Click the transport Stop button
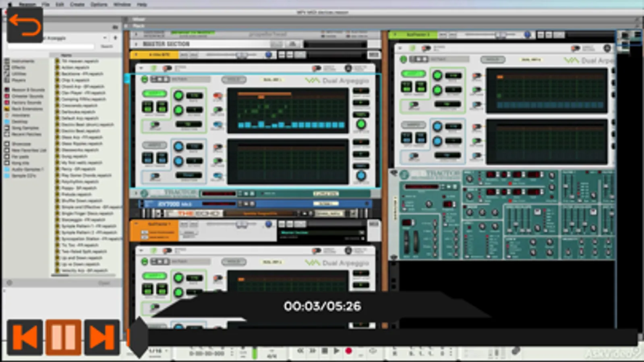The width and height of the screenshot is (644, 362). point(324,351)
